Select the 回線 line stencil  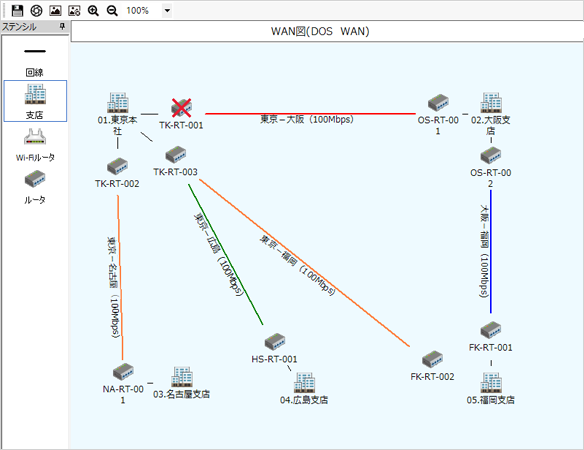pyautogui.click(x=35, y=62)
